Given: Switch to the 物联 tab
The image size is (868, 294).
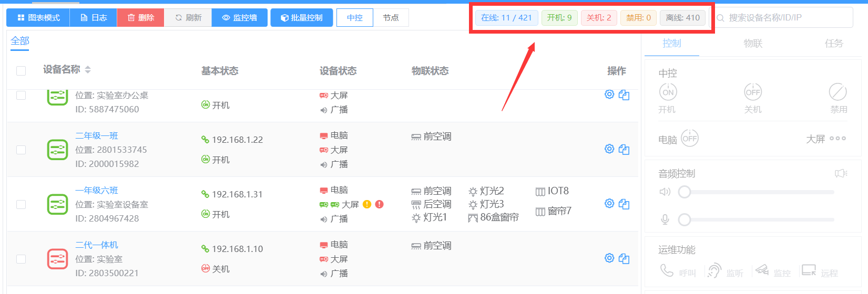Looking at the screenshot, I should (753, 44).
